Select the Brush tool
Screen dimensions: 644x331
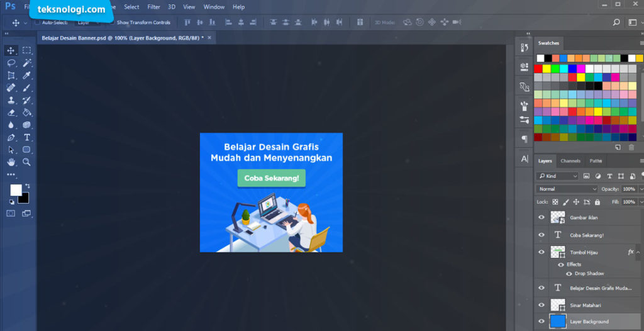[x=26, y=87]
